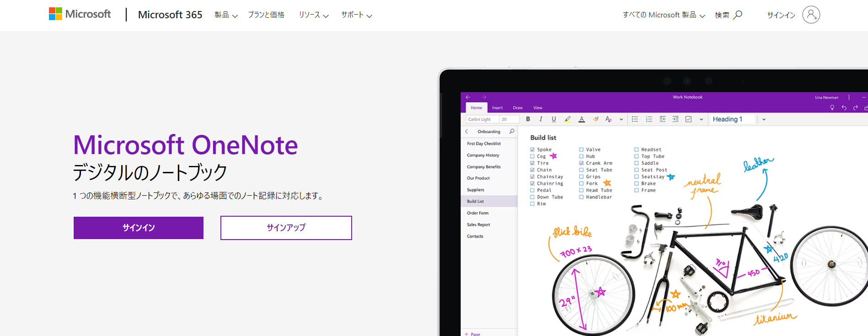Click the pink star beside Cog

coord(553,156)
